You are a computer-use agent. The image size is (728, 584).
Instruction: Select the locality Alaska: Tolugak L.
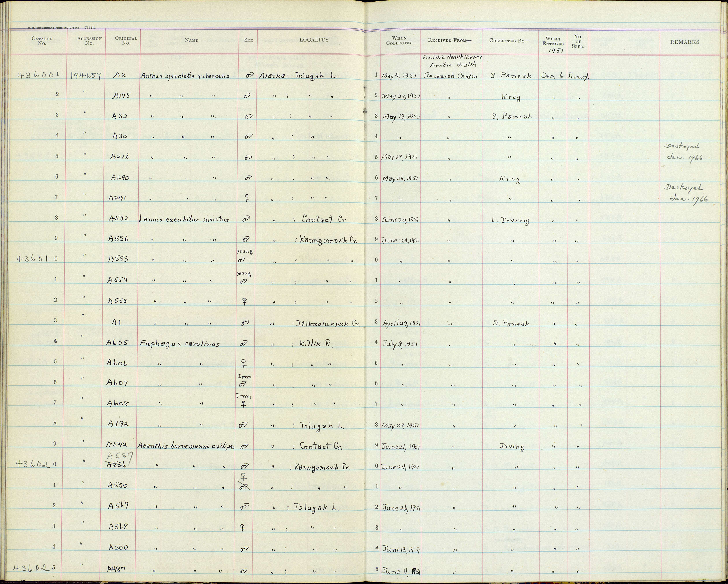(298, 76)
